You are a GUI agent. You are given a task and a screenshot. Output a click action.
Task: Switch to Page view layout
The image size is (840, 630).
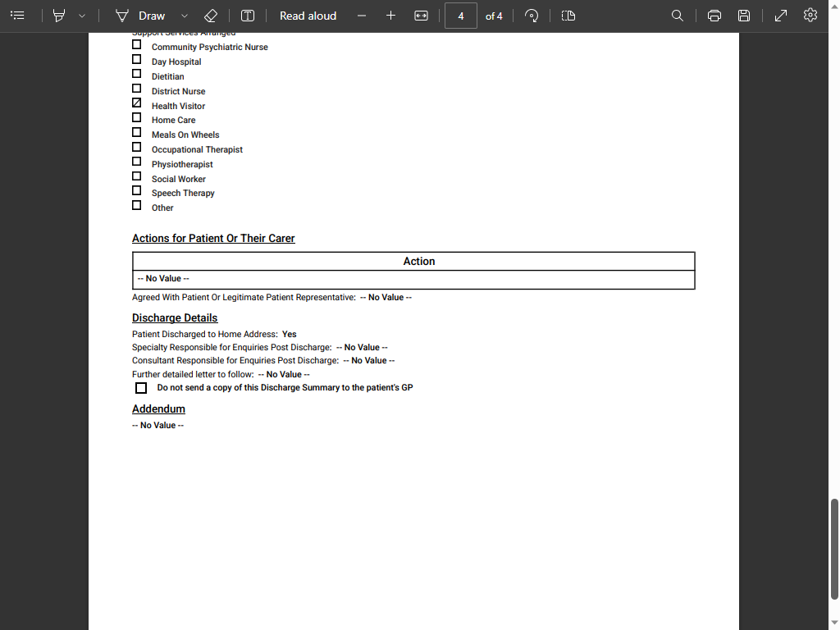pyautogui.click(x=568, y=16)
